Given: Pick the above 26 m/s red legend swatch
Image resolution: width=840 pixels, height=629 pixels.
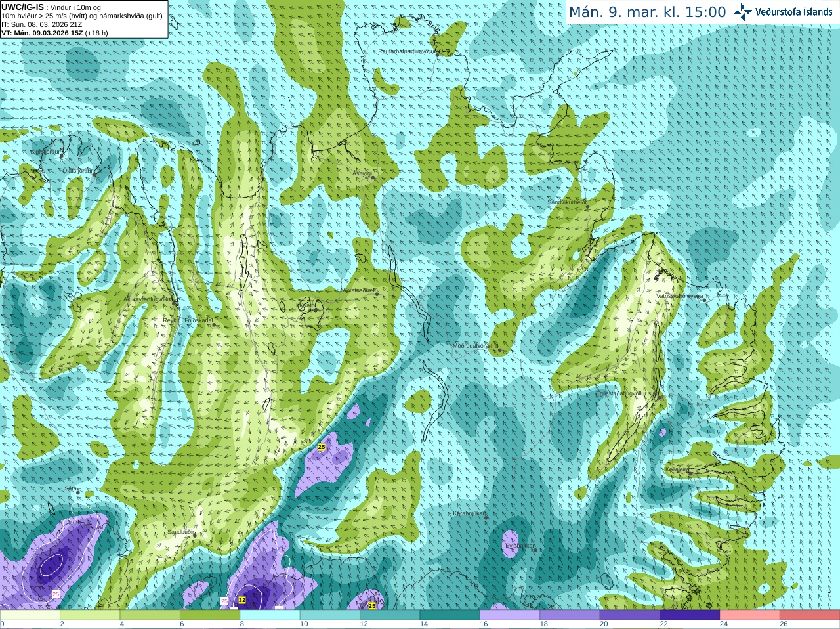Looking at the screenshot, I should [810, 615].
